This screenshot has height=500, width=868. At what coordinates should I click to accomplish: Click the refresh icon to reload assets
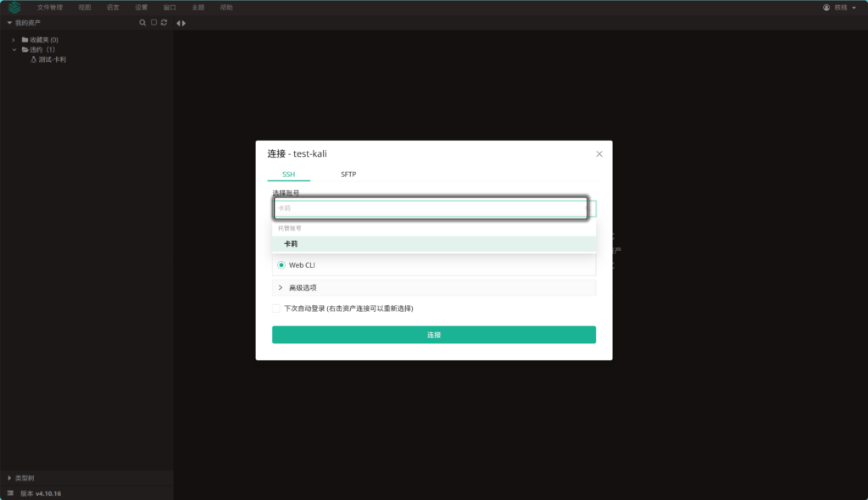pos(164,23)
